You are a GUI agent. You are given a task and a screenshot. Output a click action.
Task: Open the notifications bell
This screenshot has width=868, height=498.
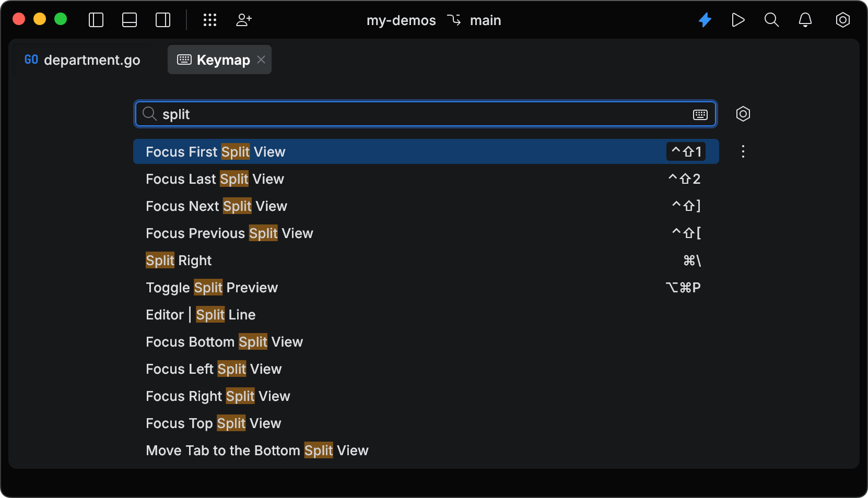click(805, 20)
